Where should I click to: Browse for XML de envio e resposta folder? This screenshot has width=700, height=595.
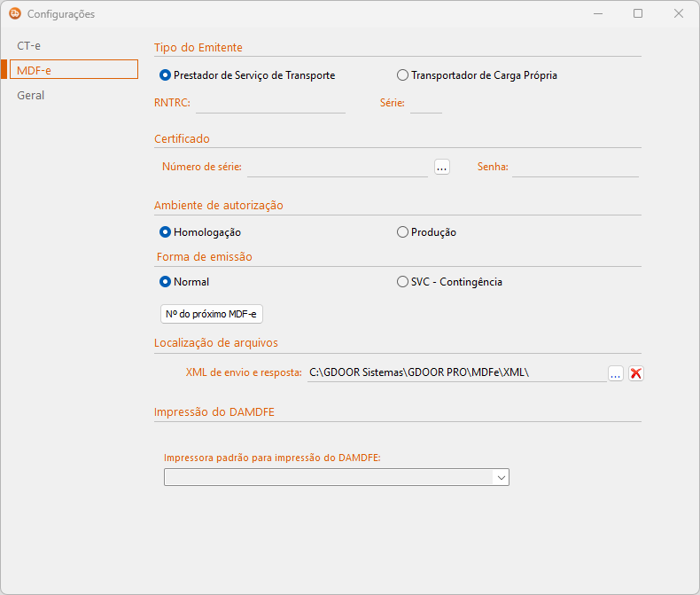616,373
